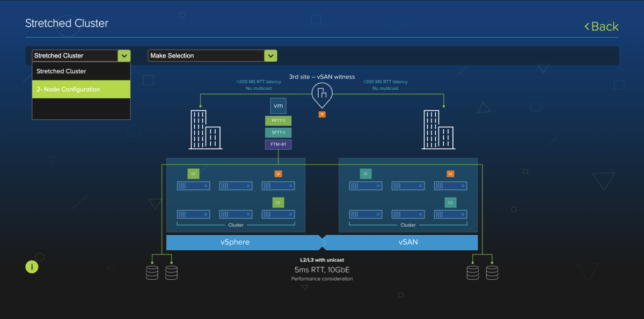Image resolution: width=644 pixels, height=319 pixels.
Task: Select server under orange W badge, left cluster
Action: point(278,186)
